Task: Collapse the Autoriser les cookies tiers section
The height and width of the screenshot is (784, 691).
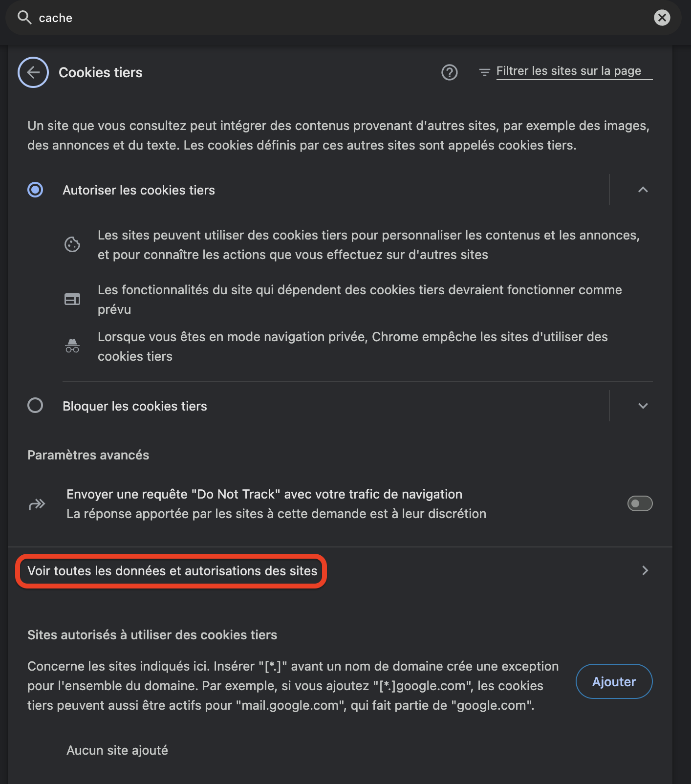Action: [x=643, y=190]
